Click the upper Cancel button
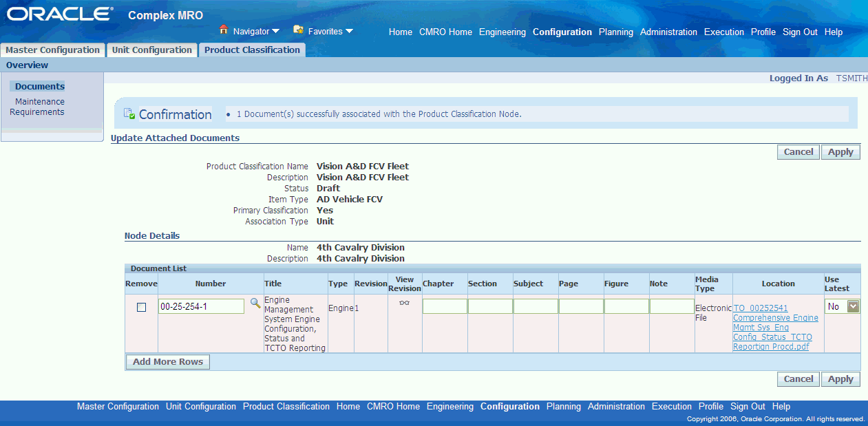 798,152
